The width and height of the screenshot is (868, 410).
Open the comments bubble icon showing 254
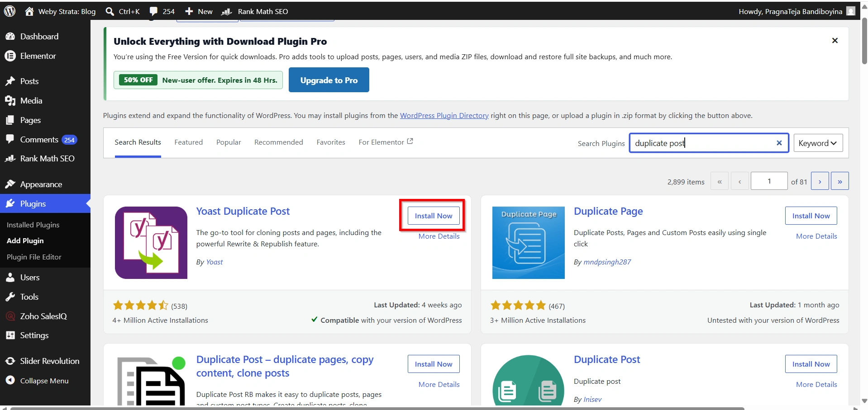tap(153, 11)
